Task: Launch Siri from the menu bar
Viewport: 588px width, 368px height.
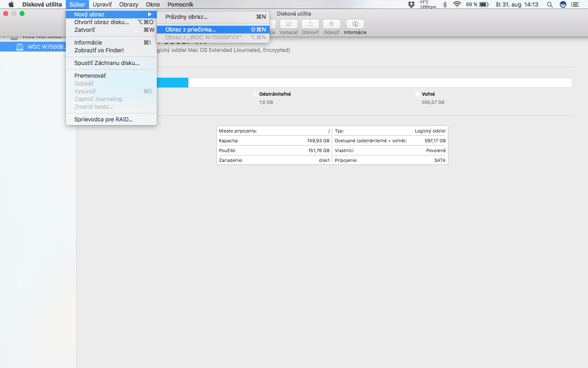Action: 563,4
